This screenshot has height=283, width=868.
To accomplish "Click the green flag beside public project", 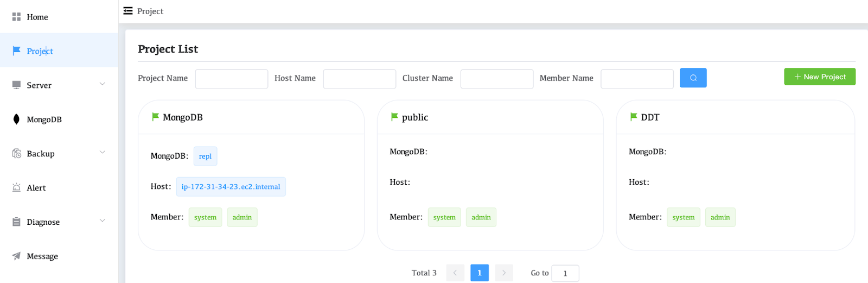I will [394, 117].
